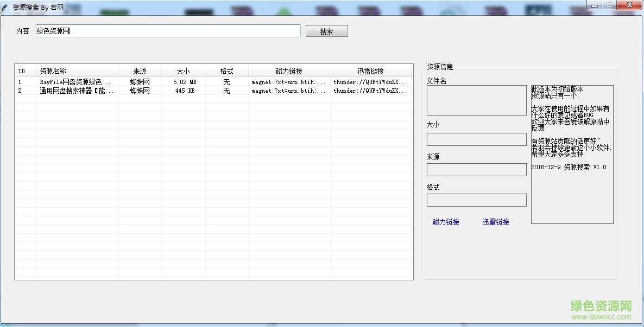Screen dimensions: 644x327
Task: Open the blue 迅雷链接 link
Action: pyautogui.click(x=496, y=222)
